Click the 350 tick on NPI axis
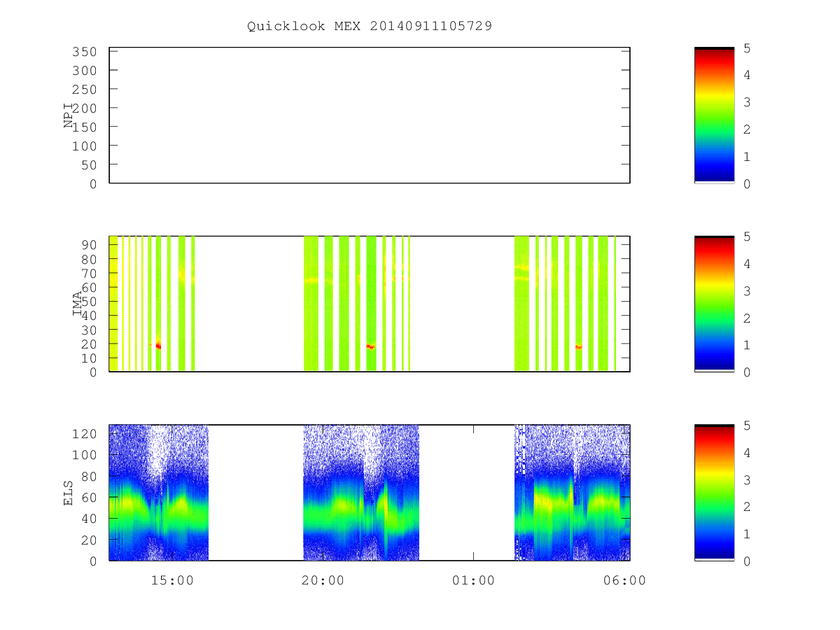 (85, 52)
